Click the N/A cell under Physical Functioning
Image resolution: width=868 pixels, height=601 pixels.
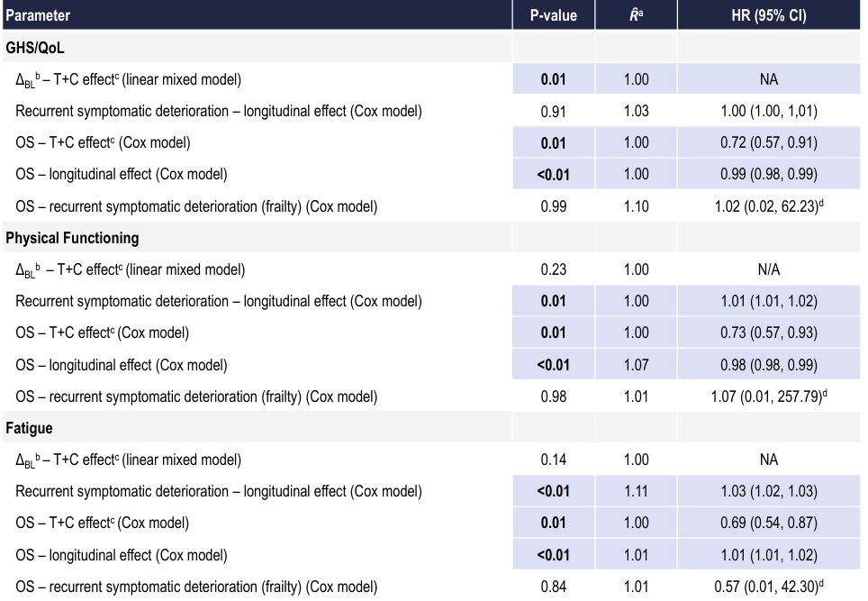(x=768, y=269)
